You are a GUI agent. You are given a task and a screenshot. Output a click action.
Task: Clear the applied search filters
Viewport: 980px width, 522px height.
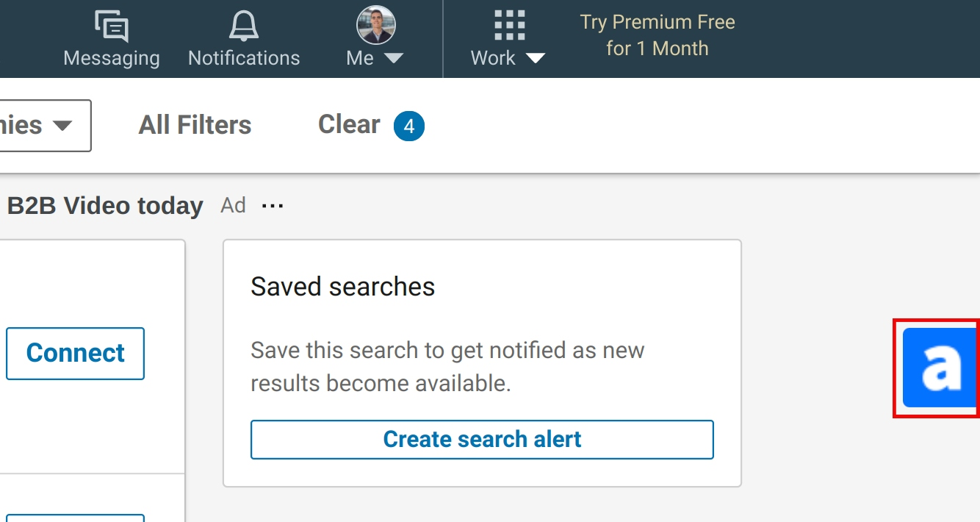click(349, 125)
